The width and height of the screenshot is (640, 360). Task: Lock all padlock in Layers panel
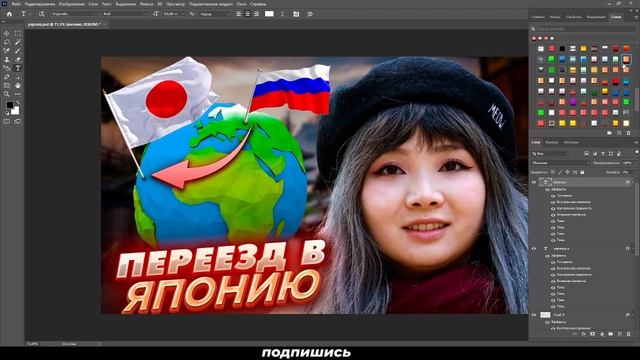pyautogui.click(x=582, y=172)
